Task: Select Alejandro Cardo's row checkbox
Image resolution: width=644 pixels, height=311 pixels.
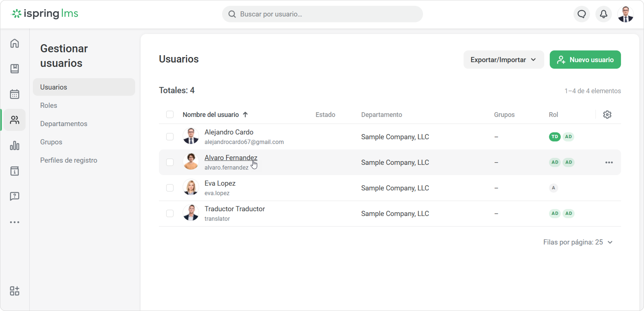Action: click(x=170, y=137)
